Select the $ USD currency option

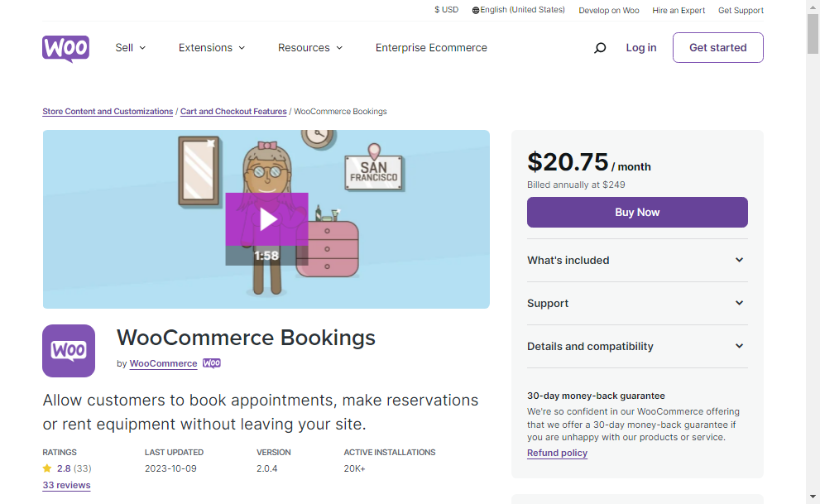coord(446,10)
